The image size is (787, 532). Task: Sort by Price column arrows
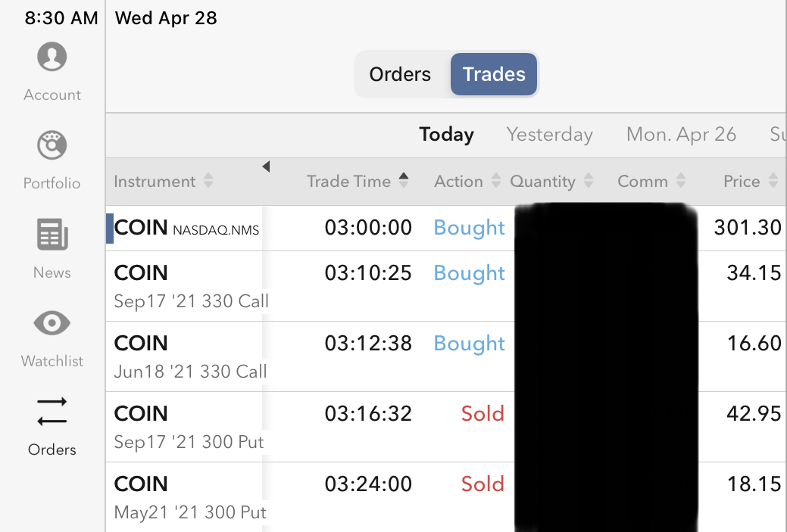[773, 182]
